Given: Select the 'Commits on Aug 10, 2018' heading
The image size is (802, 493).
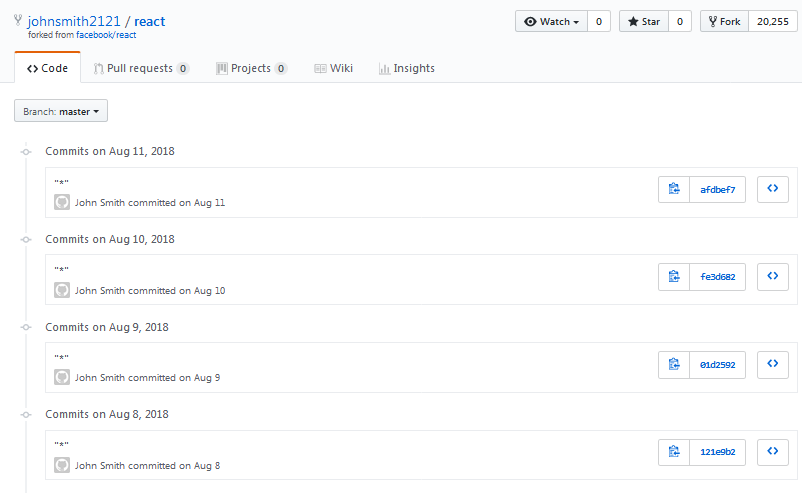Looking at the screenshot, I should click(x=110, y=239).
